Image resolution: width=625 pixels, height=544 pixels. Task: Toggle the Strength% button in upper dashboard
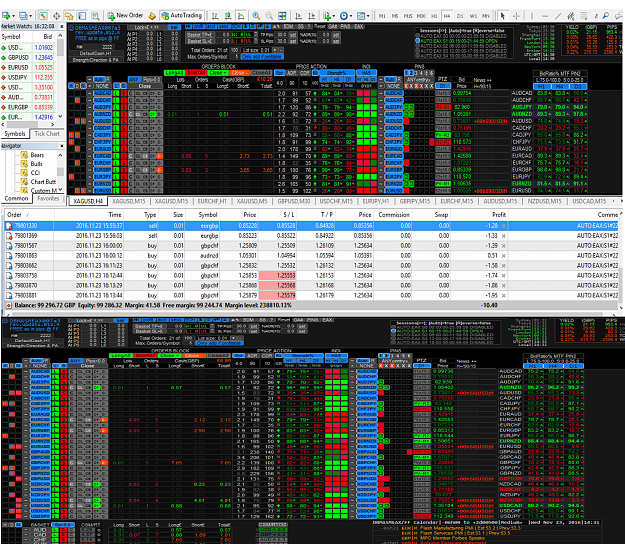point(336,73)
